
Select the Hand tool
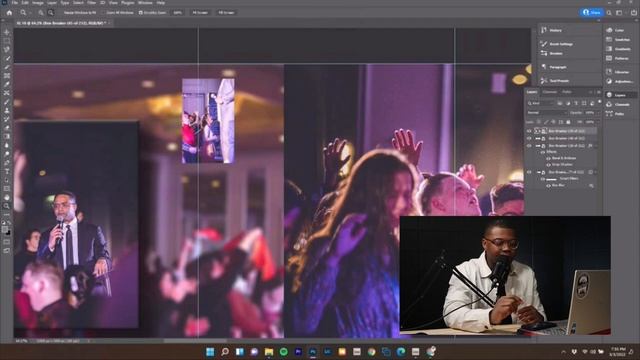[x=7, y=197]
